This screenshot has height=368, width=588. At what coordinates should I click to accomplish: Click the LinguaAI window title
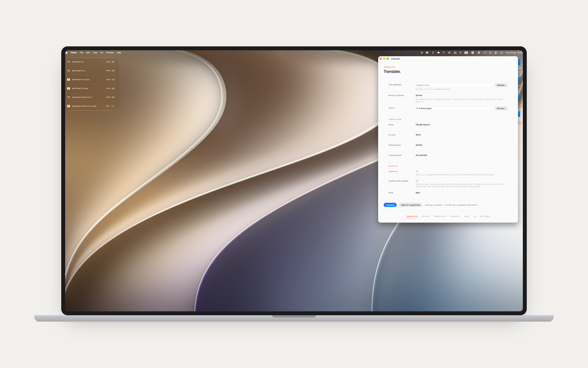point(395,59)
